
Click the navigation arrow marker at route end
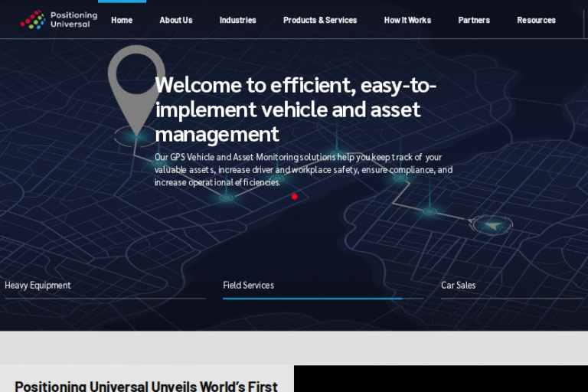pyautogui.click(x=492, y=224)
